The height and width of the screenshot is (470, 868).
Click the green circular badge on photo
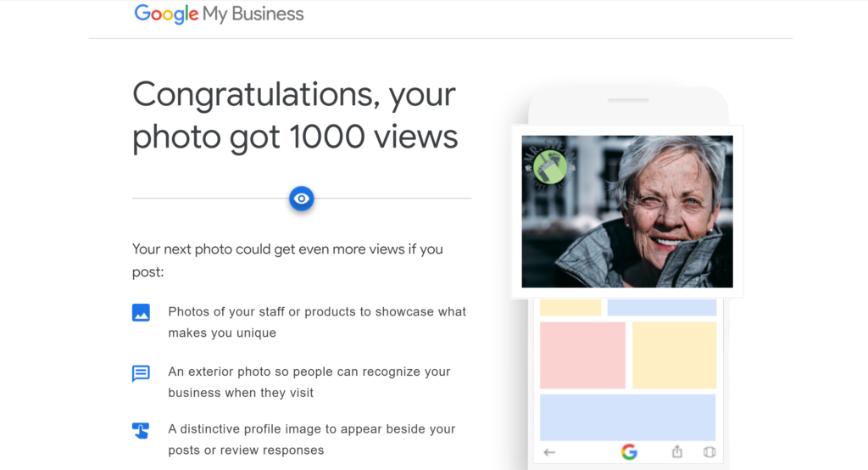(x=549, y=167)
